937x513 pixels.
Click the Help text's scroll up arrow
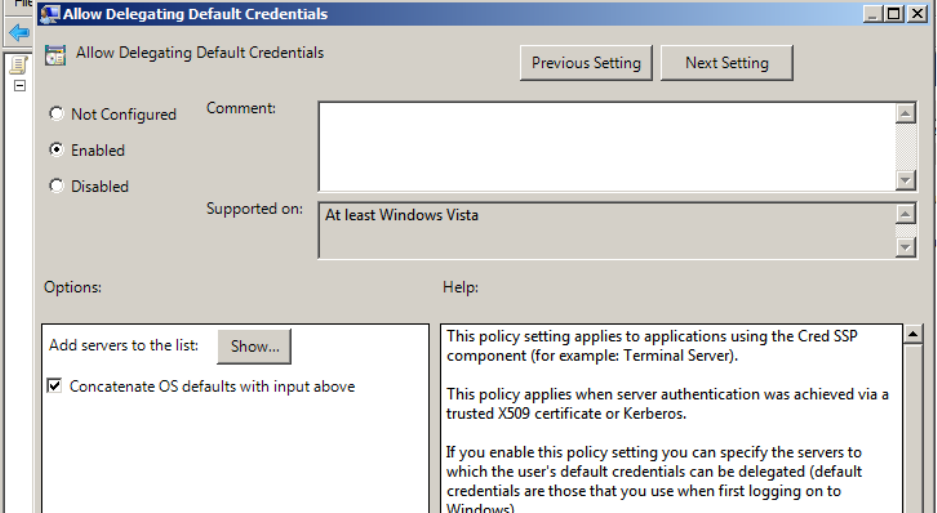click(913, 335)
